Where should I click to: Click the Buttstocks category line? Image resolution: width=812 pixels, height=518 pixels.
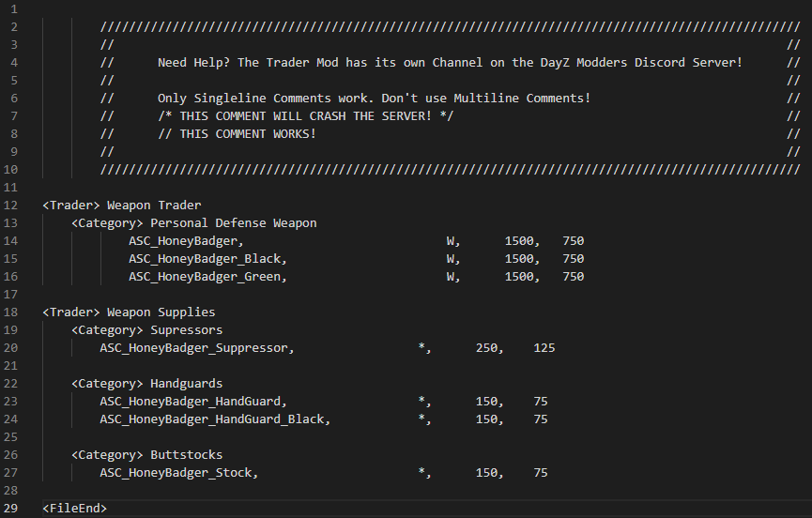click(146, 455)
